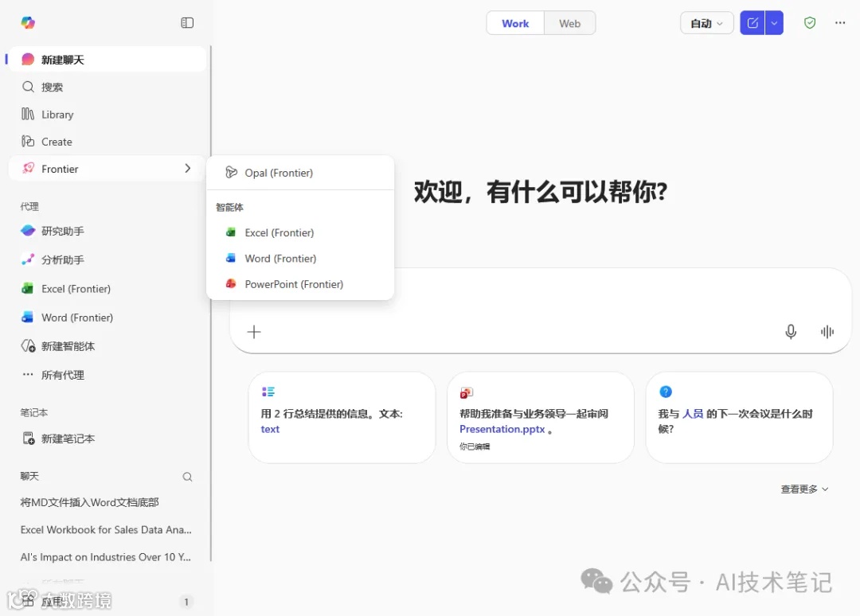The width and height of the screenshot is (860, 616).
Task: Open Word (Frontier) in the sidebar
Action: (x=107, y=318)
